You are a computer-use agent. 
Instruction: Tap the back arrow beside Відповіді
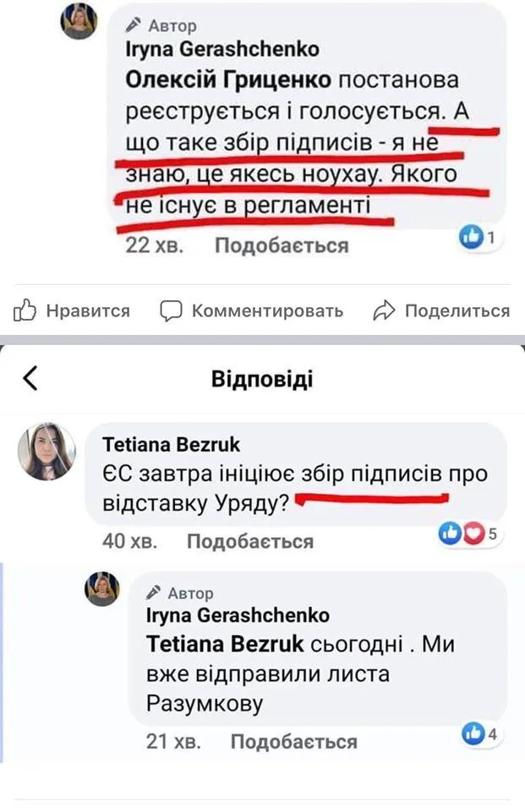30,378
